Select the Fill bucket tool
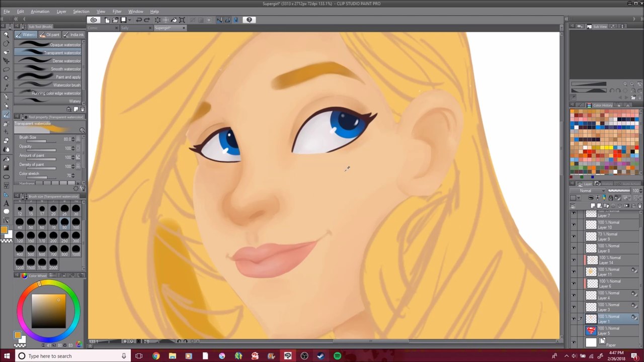This screenshot has height=362, width=644. coord(6,158)
